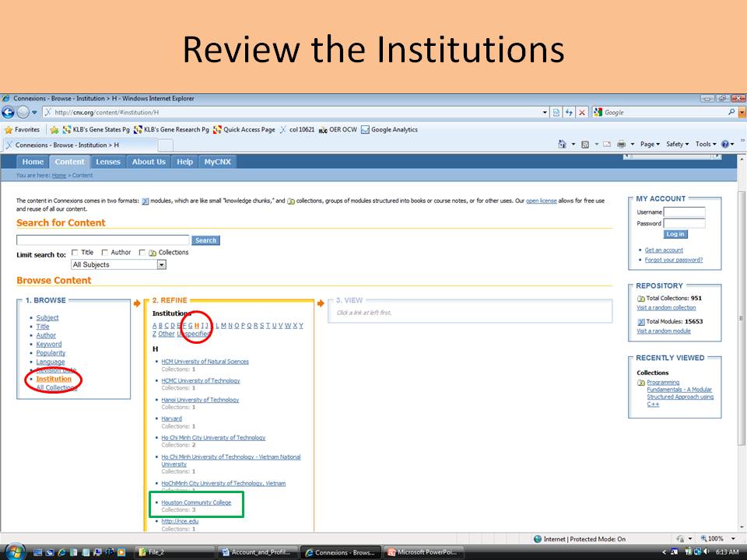Open the search provider dropdown
747x560 pixels.
click(742, 113)
